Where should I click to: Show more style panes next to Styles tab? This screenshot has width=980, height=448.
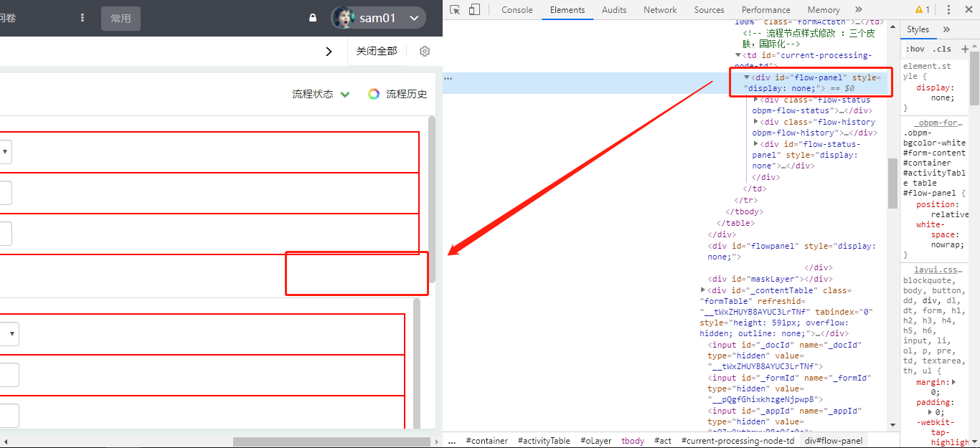click(946, 29)
